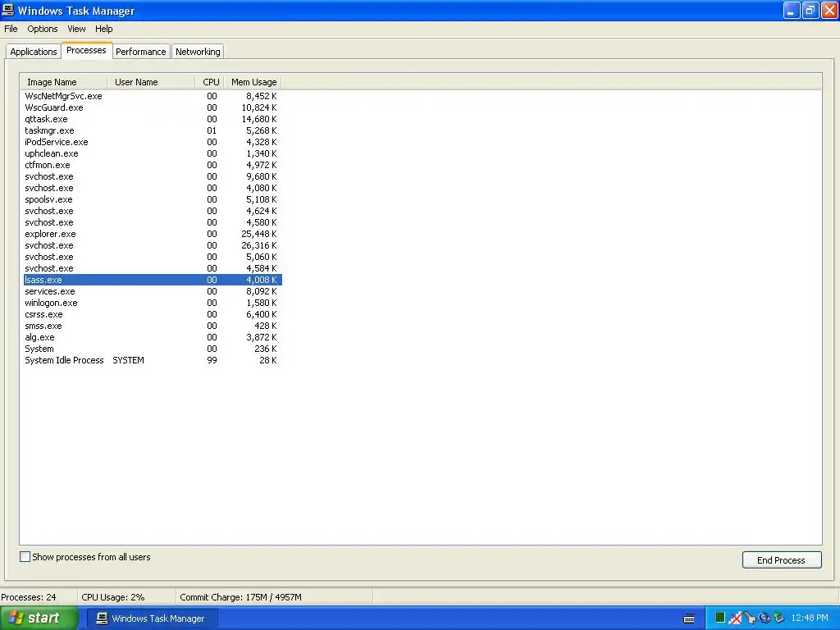Open the Start menu
The width and height of the screenshot is (840, 630).
[39, 619]
